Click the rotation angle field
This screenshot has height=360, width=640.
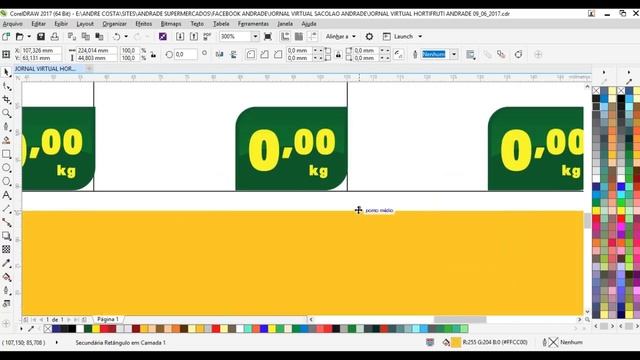(x=185, y=54)
